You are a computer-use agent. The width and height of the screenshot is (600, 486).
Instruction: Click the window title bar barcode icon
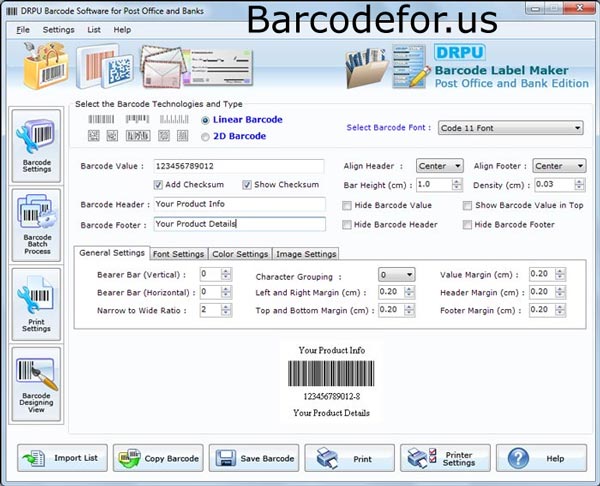coord(12,11)
